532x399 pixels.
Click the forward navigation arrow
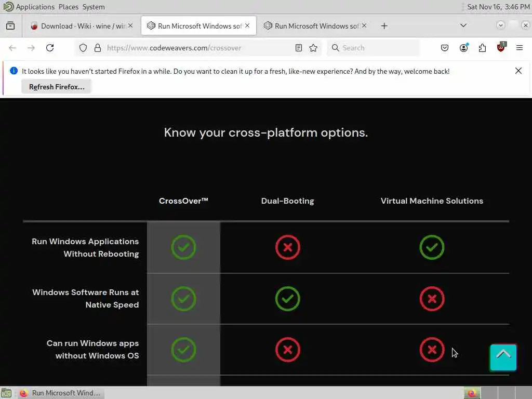31,48
